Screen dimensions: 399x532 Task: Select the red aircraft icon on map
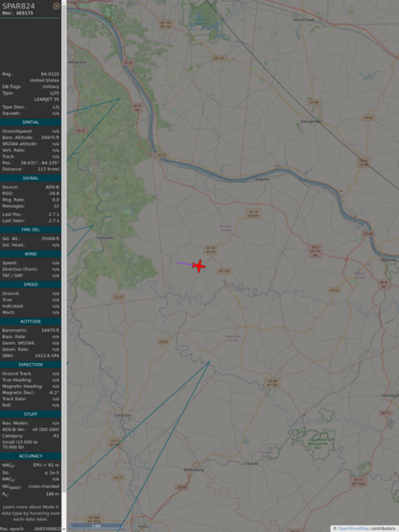(199, 266)
